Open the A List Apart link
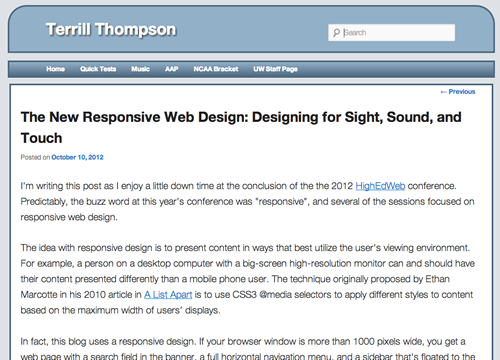Image resolution: width=500 pixels, height=360 pixels. tap(168, 295)
